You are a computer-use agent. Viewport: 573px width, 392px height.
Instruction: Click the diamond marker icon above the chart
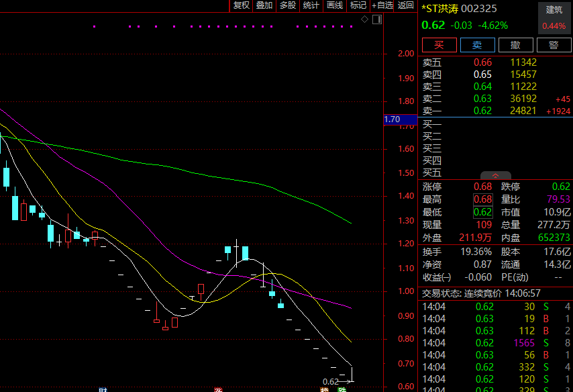click(364, 19)
